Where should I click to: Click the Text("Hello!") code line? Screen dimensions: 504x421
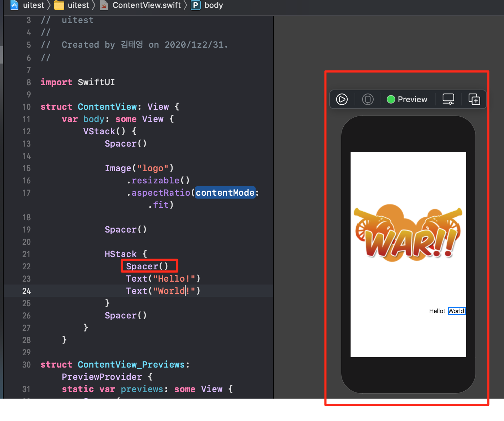163,279
